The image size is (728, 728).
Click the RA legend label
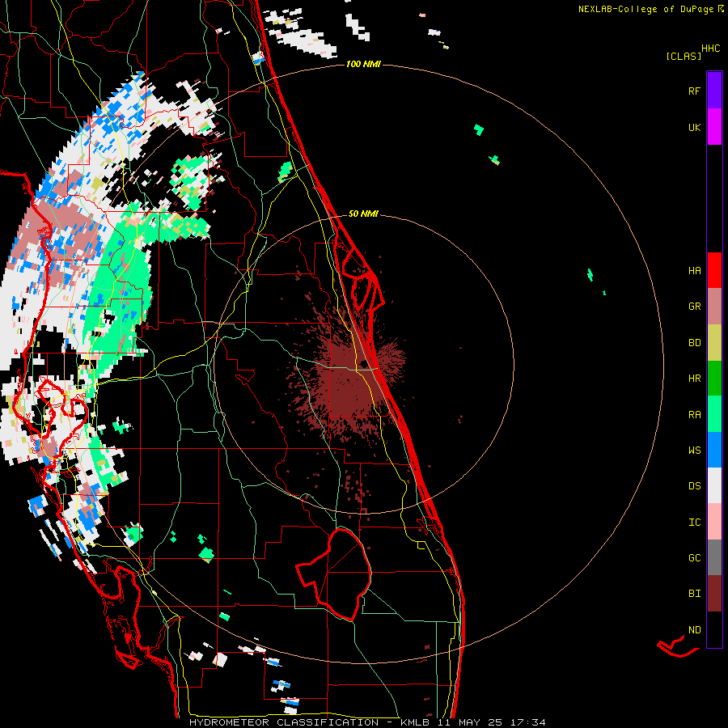(x=694, y=415)
